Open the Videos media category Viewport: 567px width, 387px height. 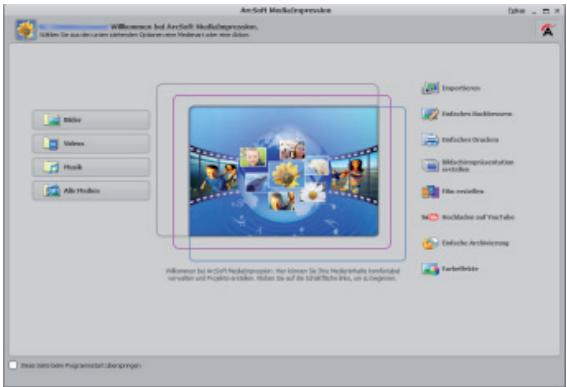click(x=91, y=144)
